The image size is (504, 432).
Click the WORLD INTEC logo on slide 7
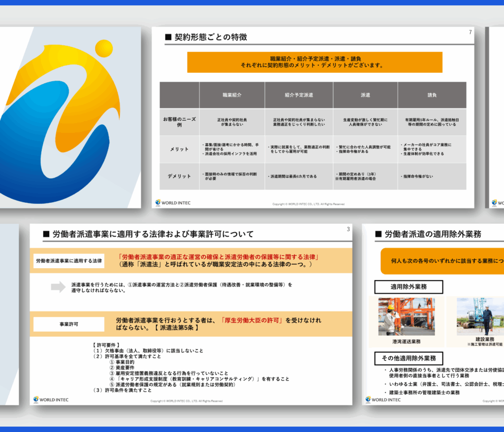(x=173, y=203)
